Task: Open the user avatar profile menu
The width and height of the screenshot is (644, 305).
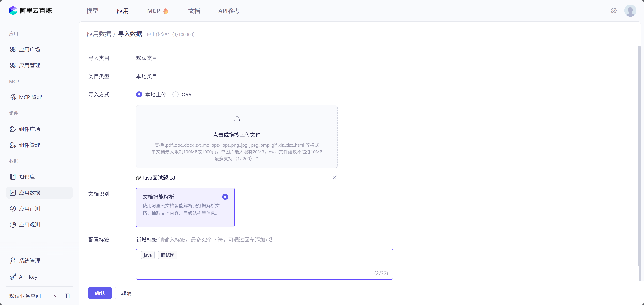Action: pos(630,11)
